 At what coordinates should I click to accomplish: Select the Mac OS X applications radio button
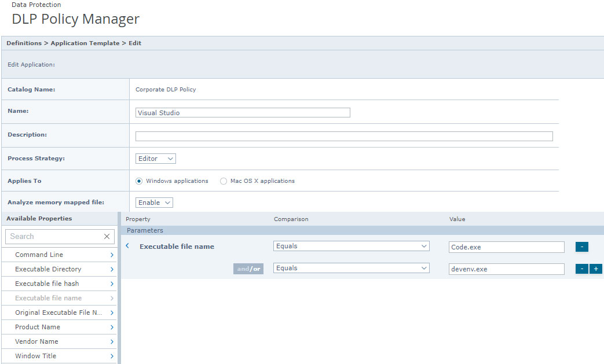click(224, 181)
